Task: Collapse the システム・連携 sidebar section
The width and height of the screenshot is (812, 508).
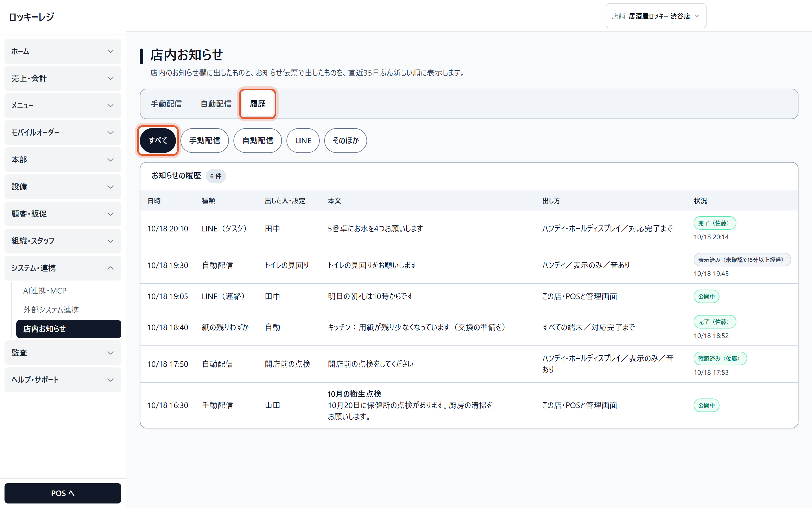Action: 63,268
